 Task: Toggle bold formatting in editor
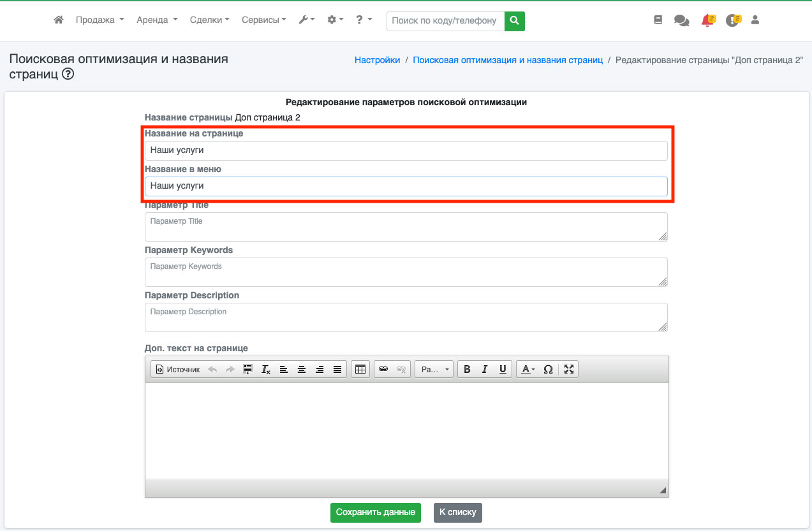click(467, 369)
